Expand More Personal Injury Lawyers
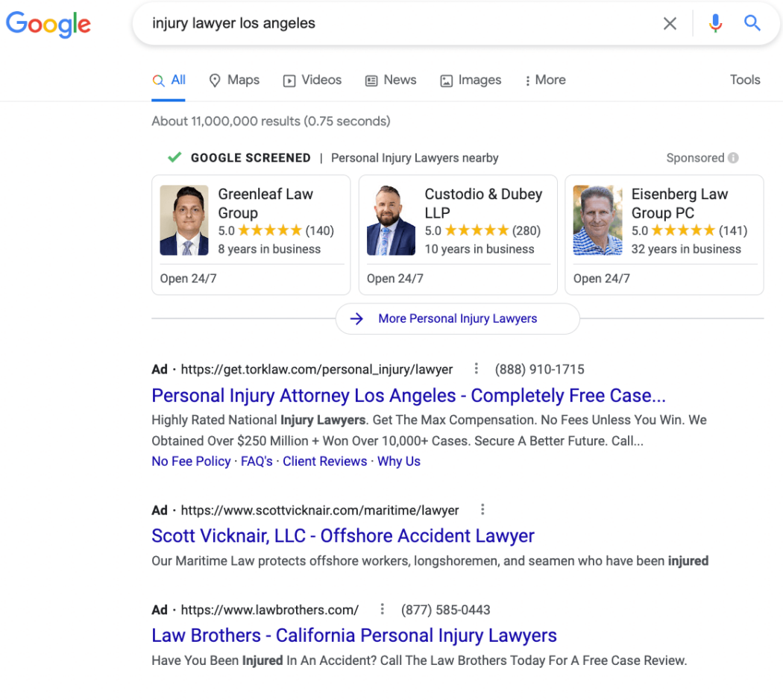Viewport: 783px width, 700px height. pos(457,318)
